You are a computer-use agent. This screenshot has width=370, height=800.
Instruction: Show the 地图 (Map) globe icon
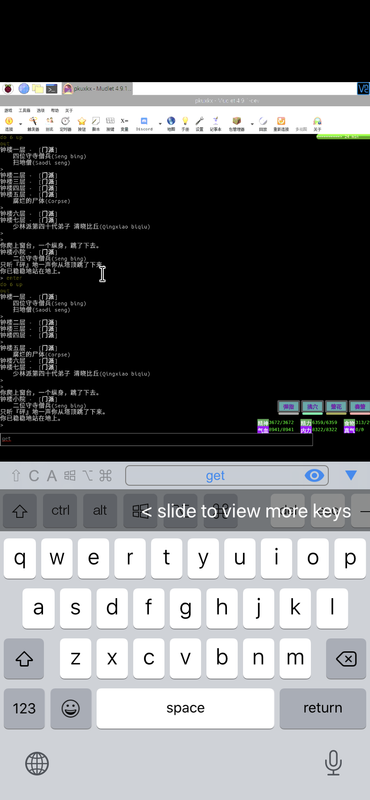(171, 124)
